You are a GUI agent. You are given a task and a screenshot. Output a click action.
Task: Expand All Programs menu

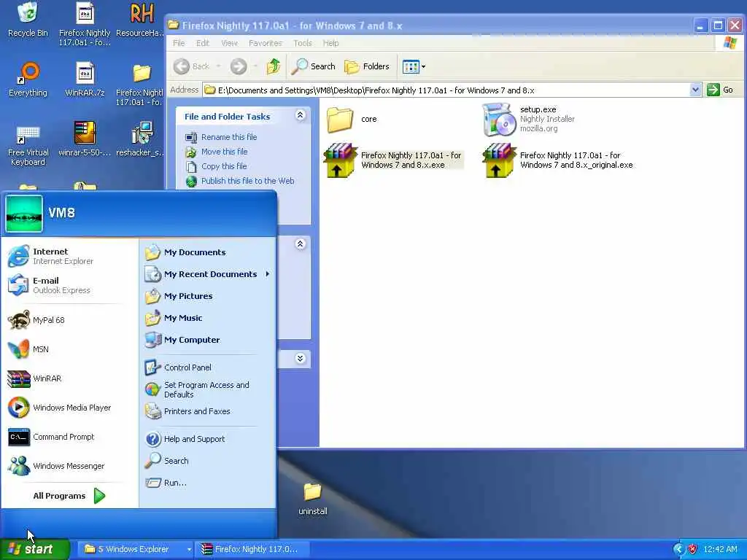click(69, 496)
